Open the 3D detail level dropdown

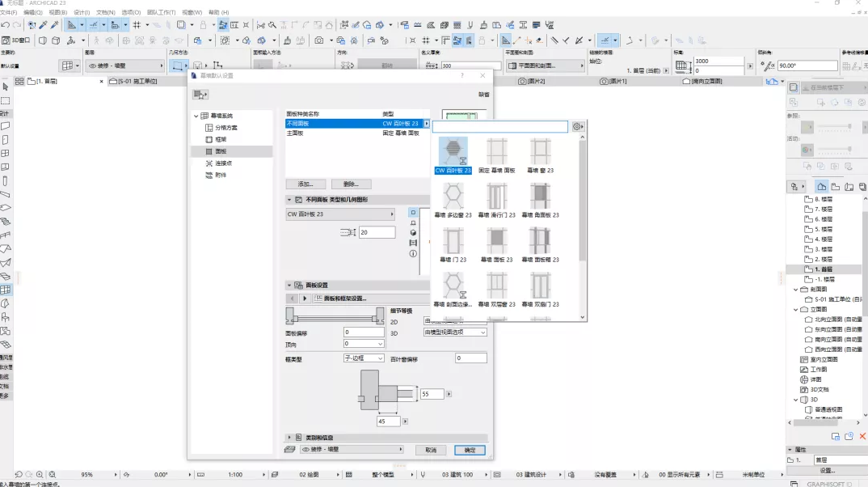[x=455, y=332]
